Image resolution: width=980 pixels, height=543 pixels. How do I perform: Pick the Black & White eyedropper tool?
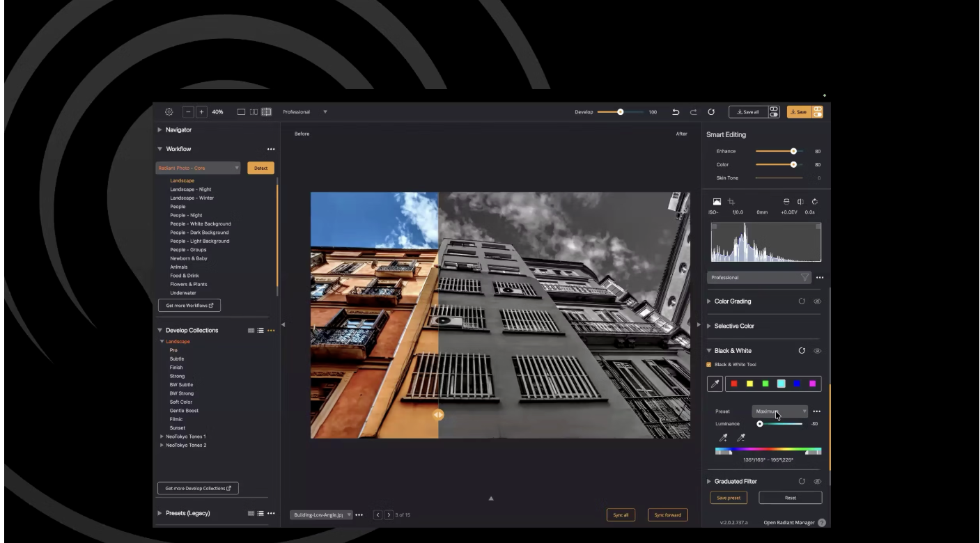(714, 384)
